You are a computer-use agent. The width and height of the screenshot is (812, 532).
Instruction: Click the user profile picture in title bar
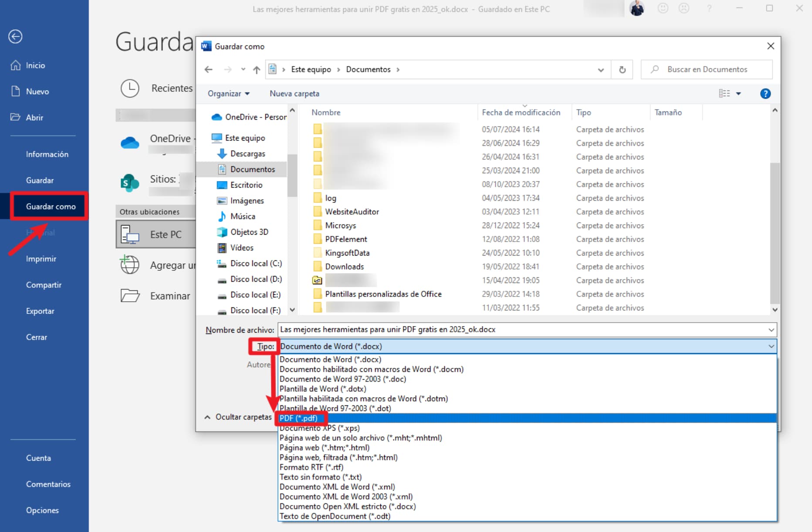pyautogui.click(x=637, y=8)
